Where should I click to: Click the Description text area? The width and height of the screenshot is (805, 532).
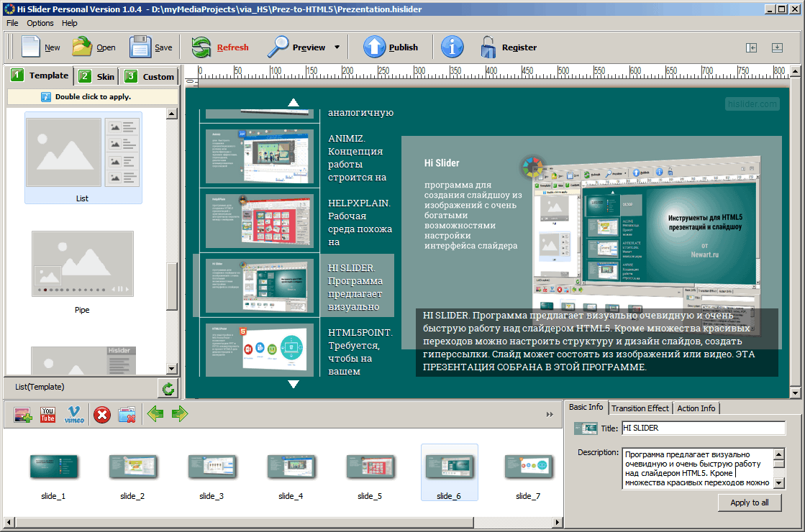(x=697, y=469)
